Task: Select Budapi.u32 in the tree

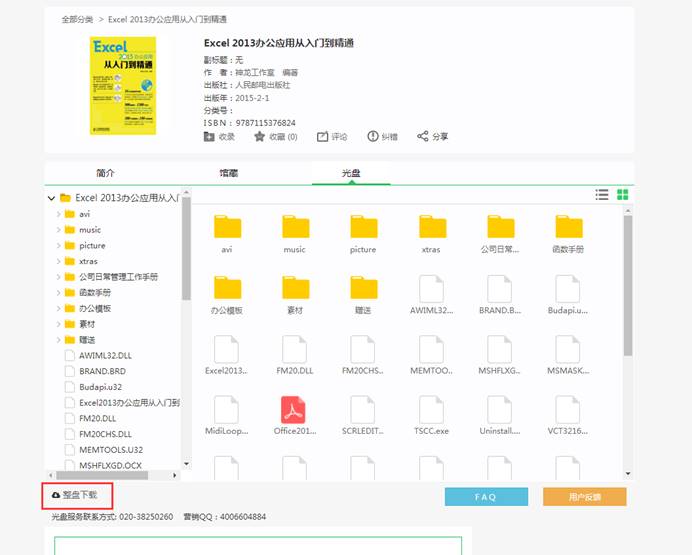Action: click(101, 387)
